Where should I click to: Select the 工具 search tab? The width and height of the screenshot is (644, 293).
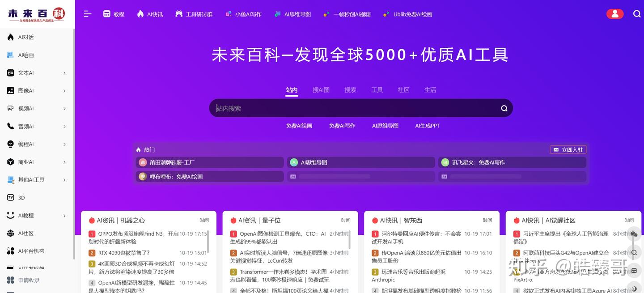[x=377, y=90]
